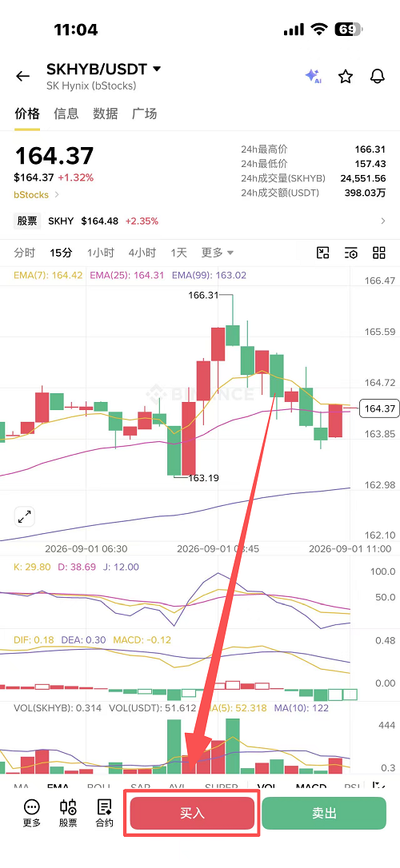Open the 合约 futures icon

tap(104, 813)
